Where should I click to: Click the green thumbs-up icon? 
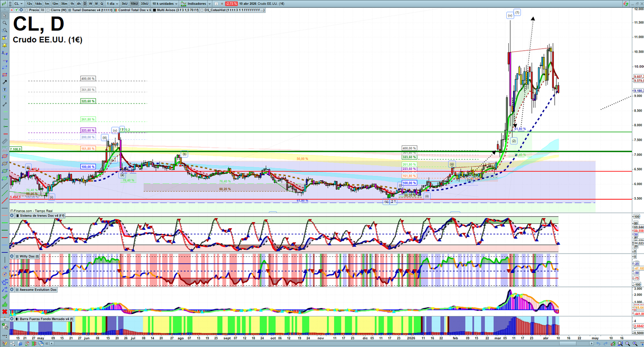[x=4, y=304]
